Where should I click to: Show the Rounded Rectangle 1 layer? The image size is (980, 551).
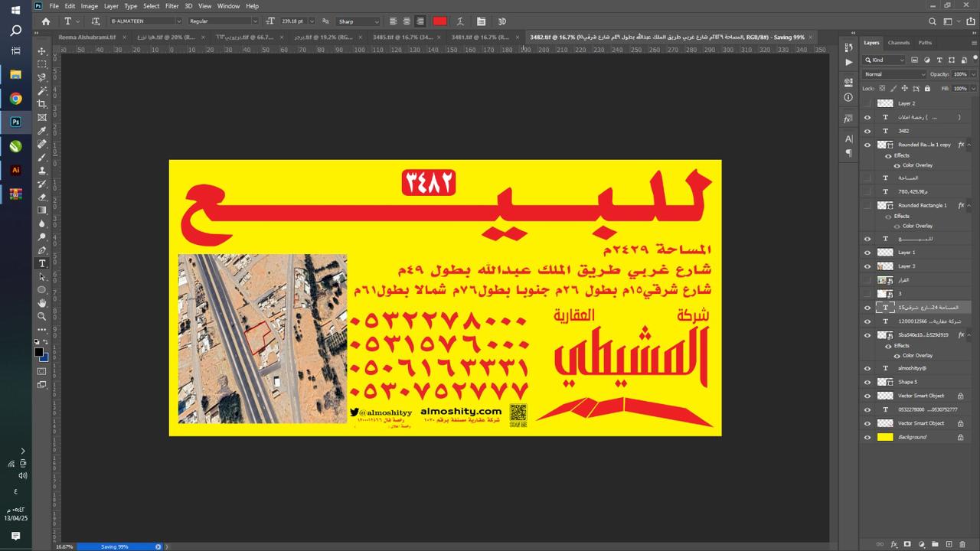(x=867, y=205)
